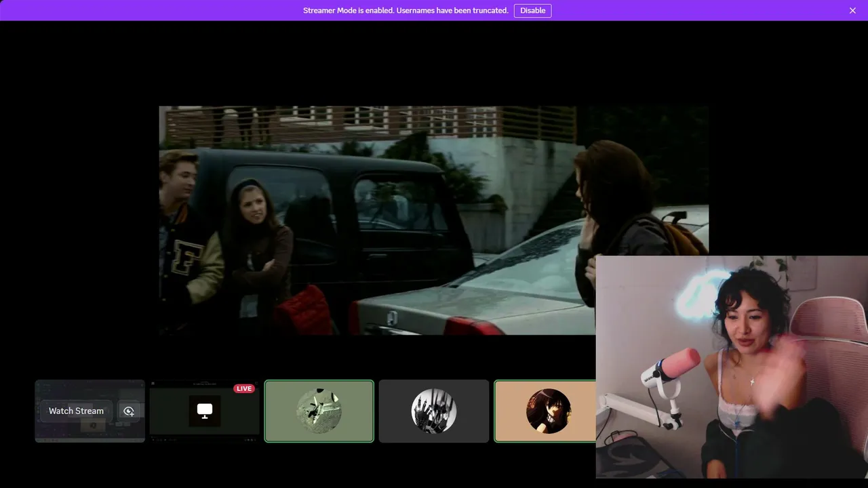The image size is (868, 488).
Task: Dismiss the Streamer Mode banner
Action: (852, 10)
